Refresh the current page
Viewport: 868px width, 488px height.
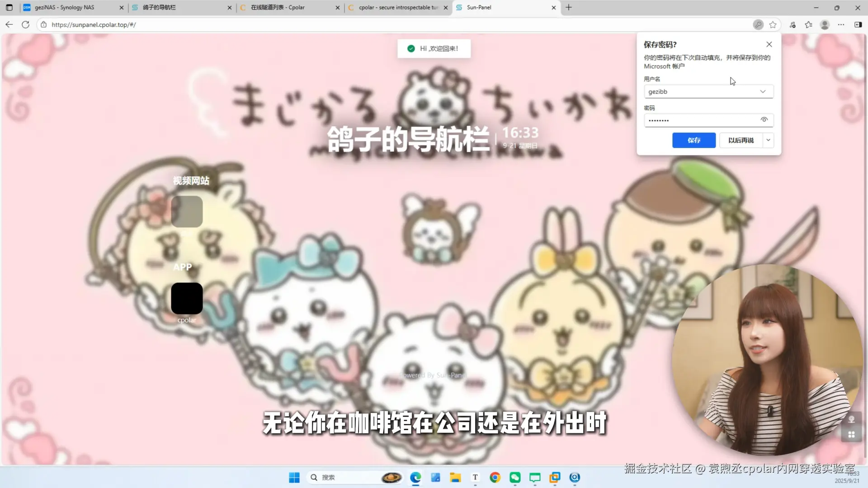25,25
